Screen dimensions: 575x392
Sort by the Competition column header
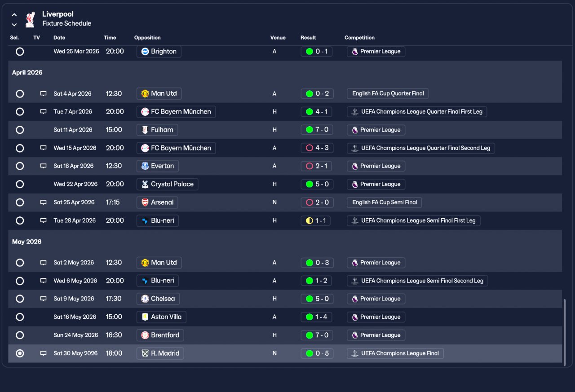click(359, 38)
